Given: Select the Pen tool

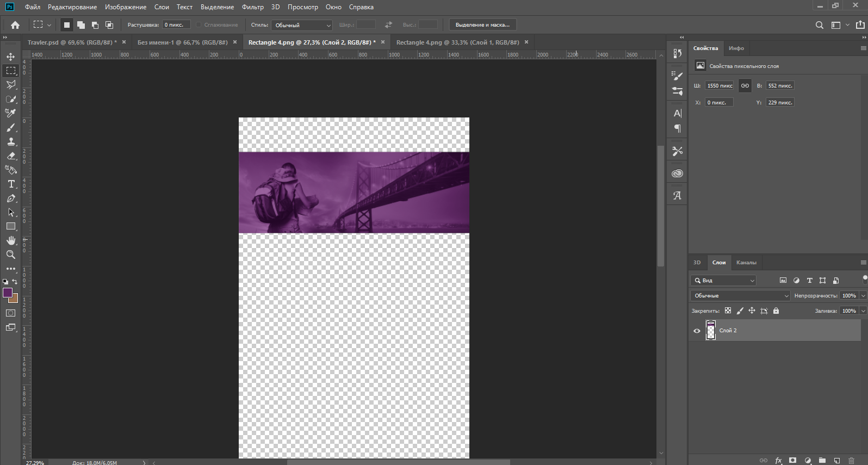Looking at the screenshot, I should coord(11,199).
